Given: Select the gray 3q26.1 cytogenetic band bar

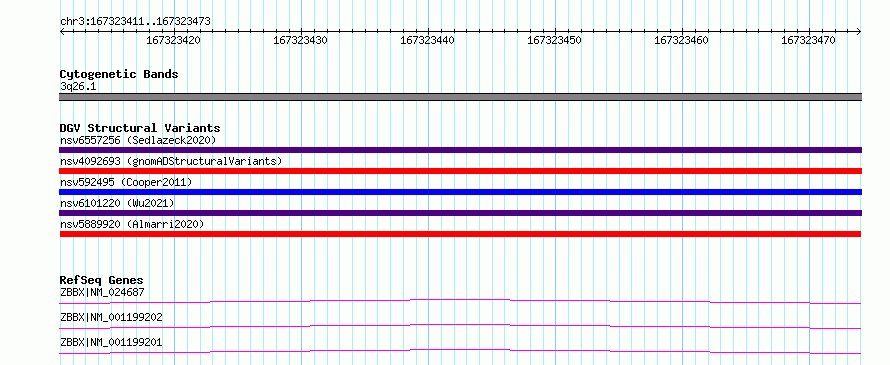Looking at the screenshot, I should coord(460,97).
